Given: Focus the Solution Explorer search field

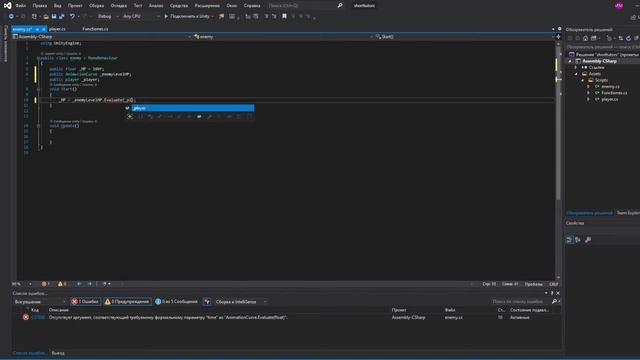Looking at the screenshot, I should tap(603, 47).
